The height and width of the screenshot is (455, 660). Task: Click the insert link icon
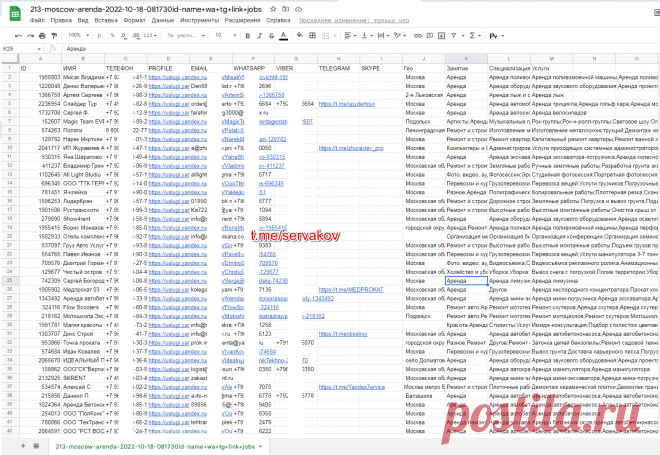(418, 36)
